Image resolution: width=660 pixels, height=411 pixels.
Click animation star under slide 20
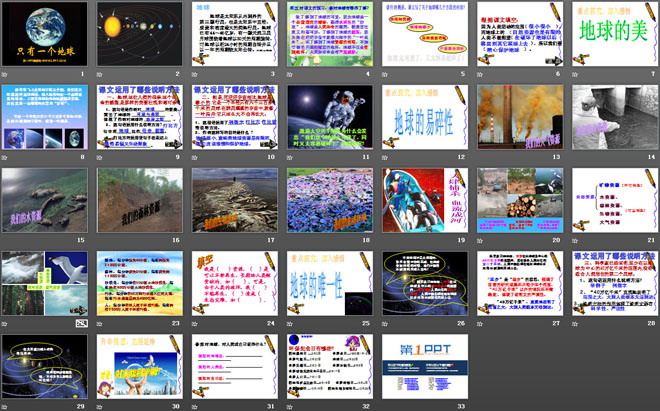coord(480,241)
